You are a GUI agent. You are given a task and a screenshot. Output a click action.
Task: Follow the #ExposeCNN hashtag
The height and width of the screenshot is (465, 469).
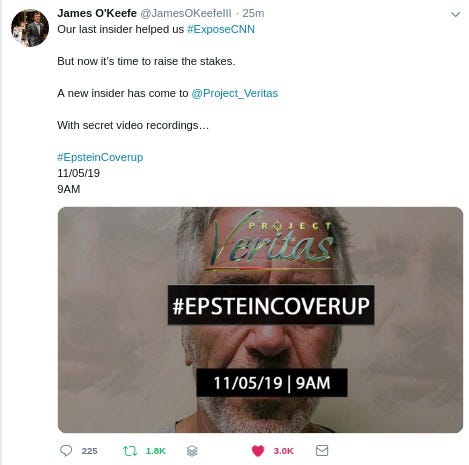point(221,29)
